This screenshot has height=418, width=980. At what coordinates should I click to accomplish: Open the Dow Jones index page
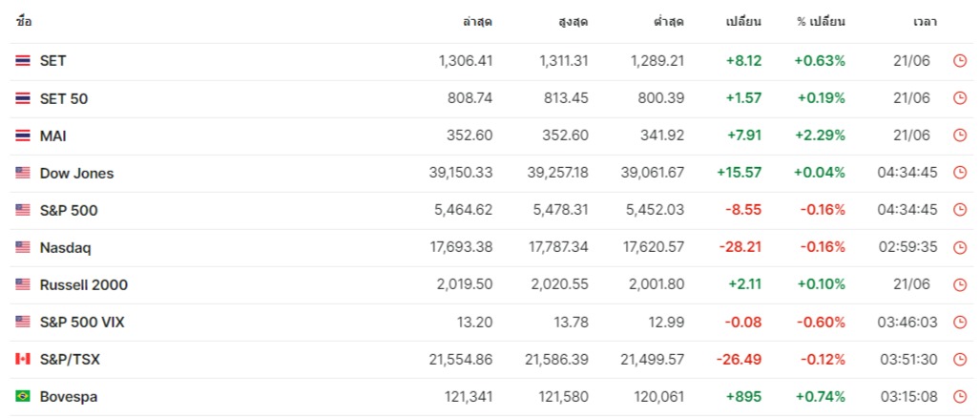(76, 173)
